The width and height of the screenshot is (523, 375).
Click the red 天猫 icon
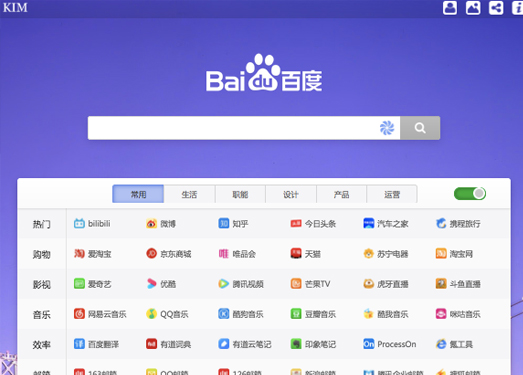pos(296,254)
